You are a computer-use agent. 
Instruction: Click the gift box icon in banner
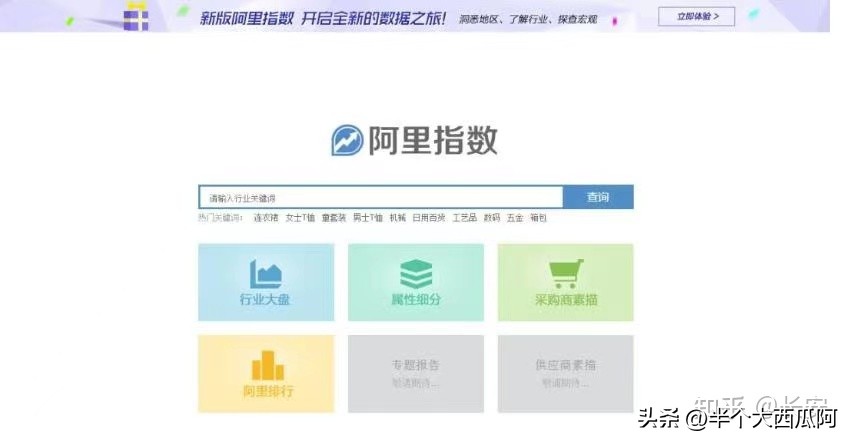[x=136, y=17]
